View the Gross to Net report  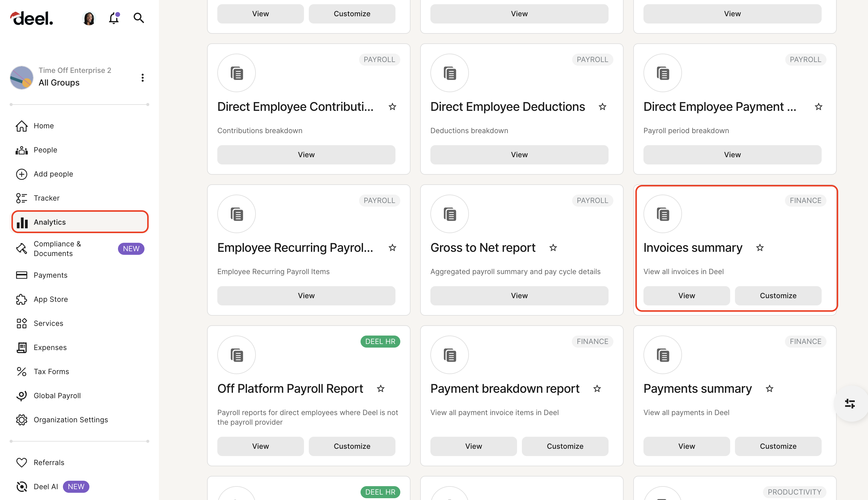[519, 295]
